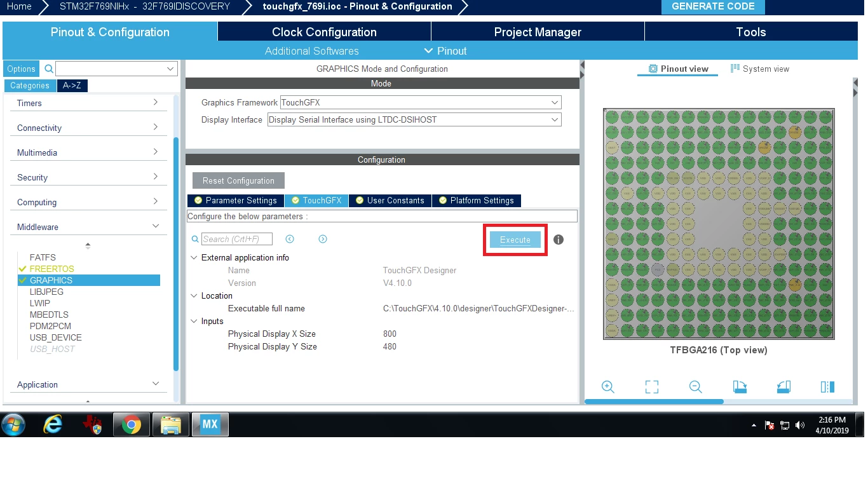868x488 pixels.
Task: Select the Pinout view tab
Action: (x=678, y=69)
